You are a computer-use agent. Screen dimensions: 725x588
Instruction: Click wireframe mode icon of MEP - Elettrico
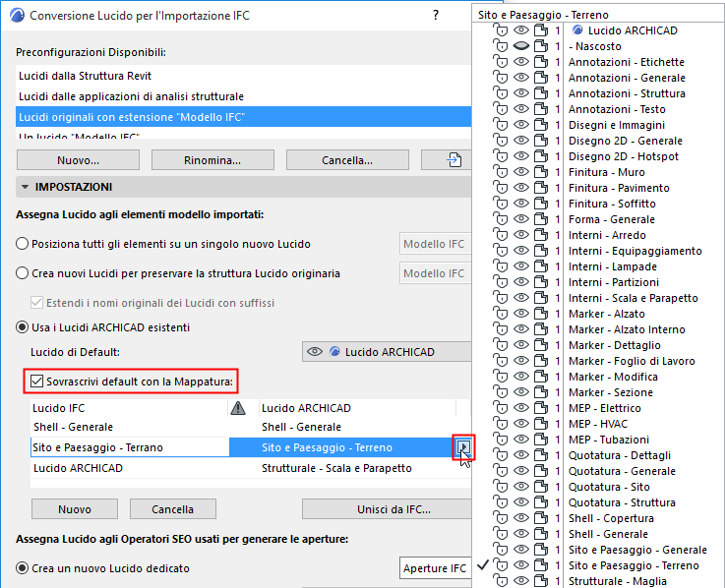tap(541, 407)
